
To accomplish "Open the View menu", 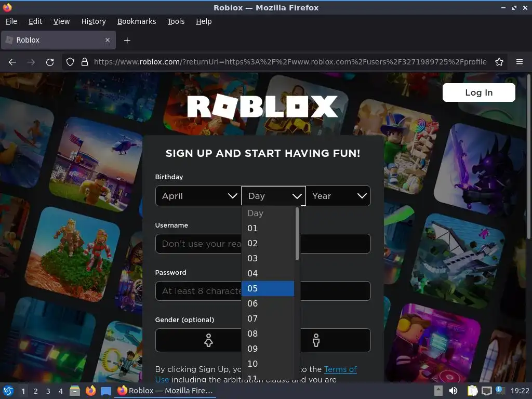I will [x=61, y=21].
